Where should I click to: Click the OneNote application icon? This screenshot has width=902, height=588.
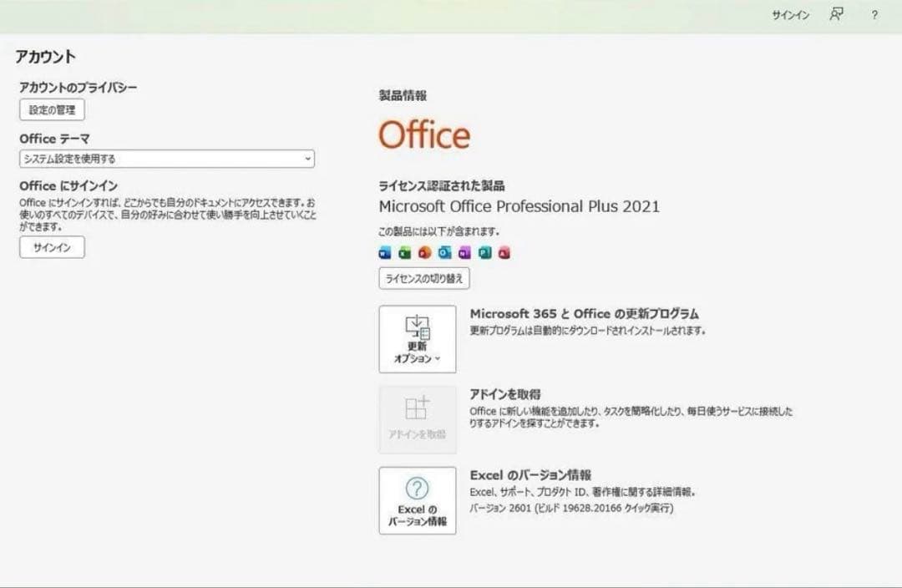464,251
